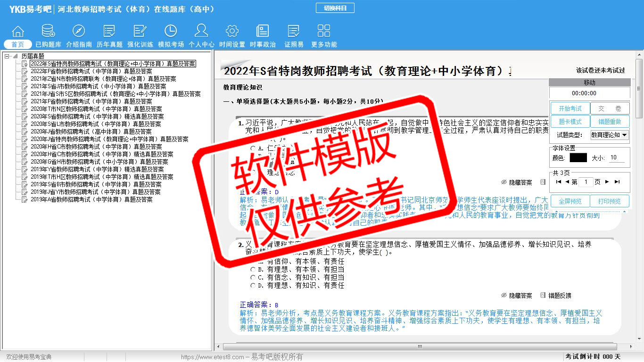Go to previous page arrow
644x362 pixels.
[x=568, y=182]
